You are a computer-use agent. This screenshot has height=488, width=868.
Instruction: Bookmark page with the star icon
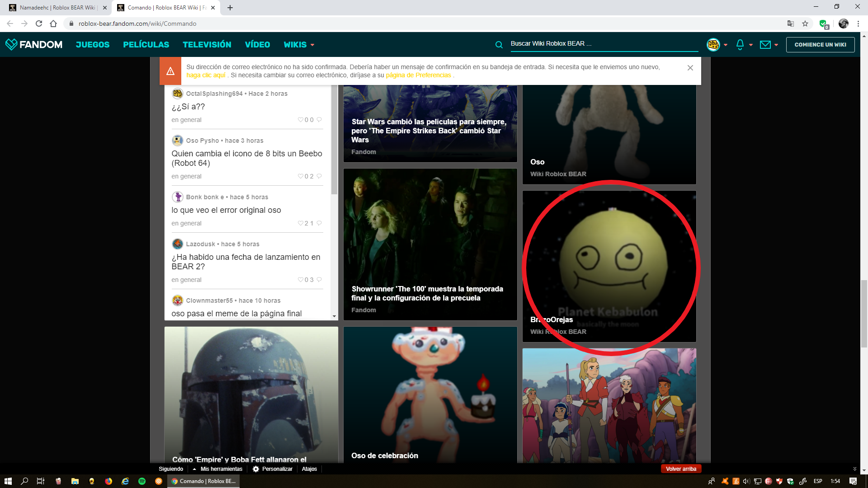[x=805, y=23]
